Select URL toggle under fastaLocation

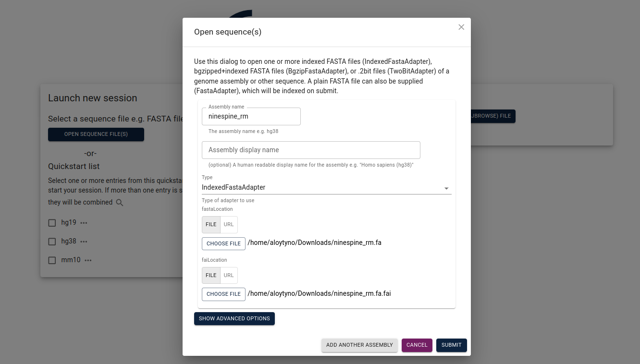[229, 225]
